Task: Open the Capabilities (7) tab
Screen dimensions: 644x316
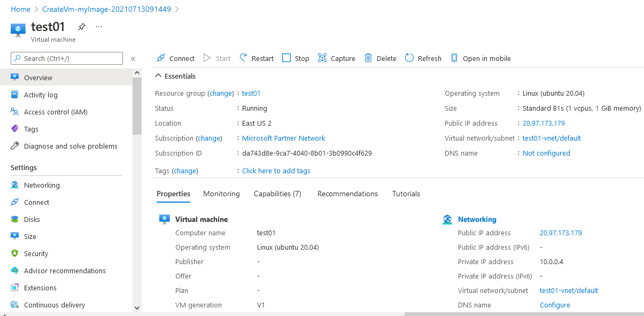Action: point(277,194)
